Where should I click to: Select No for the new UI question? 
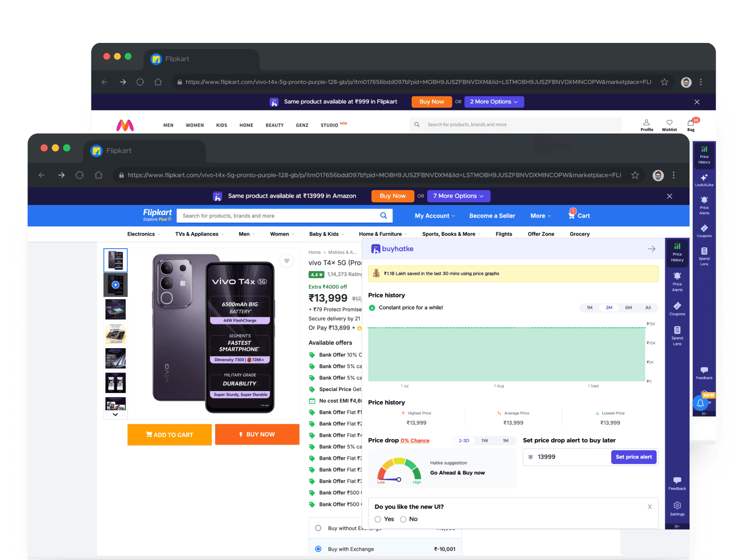(x=403, y=519)
